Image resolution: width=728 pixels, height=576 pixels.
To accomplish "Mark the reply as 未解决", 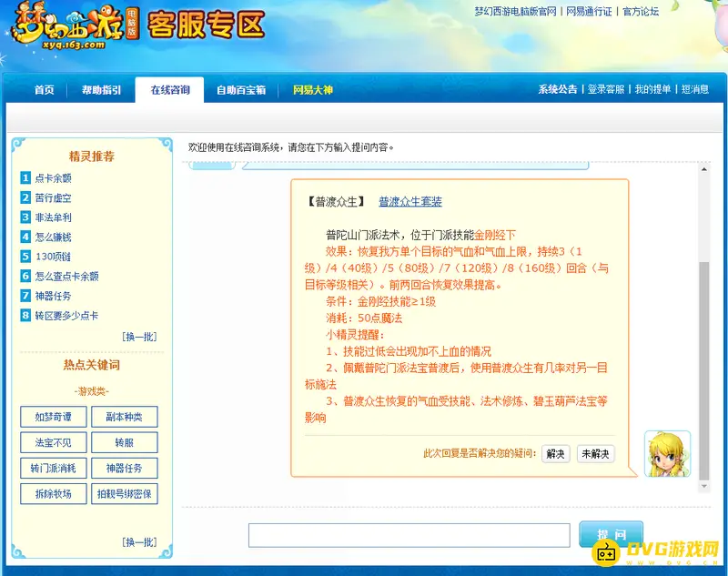I will tap(596, 453).
